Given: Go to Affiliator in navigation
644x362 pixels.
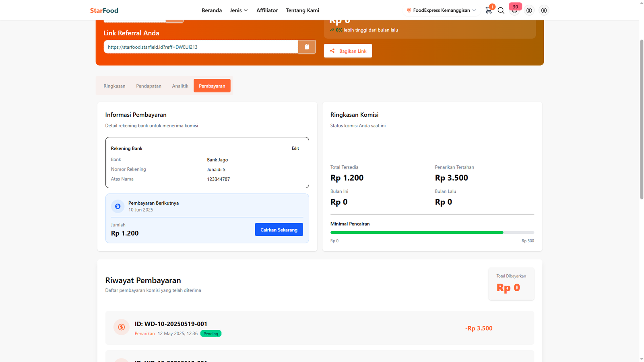Looking at the screenshot, I should [x=267, y=10].
